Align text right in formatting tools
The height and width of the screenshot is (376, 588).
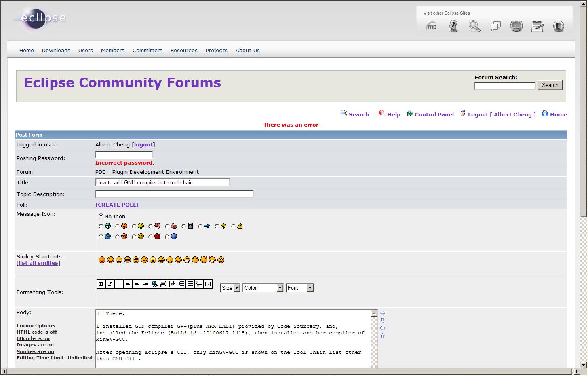(x=145, y=284)
